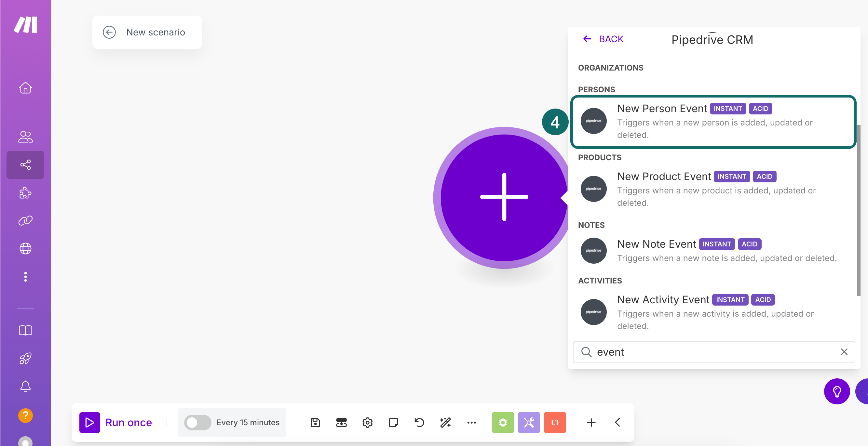This screenshot has height=446, width=868.
Task: Save the scenario with the disk icon
Action: coord(315,423)
